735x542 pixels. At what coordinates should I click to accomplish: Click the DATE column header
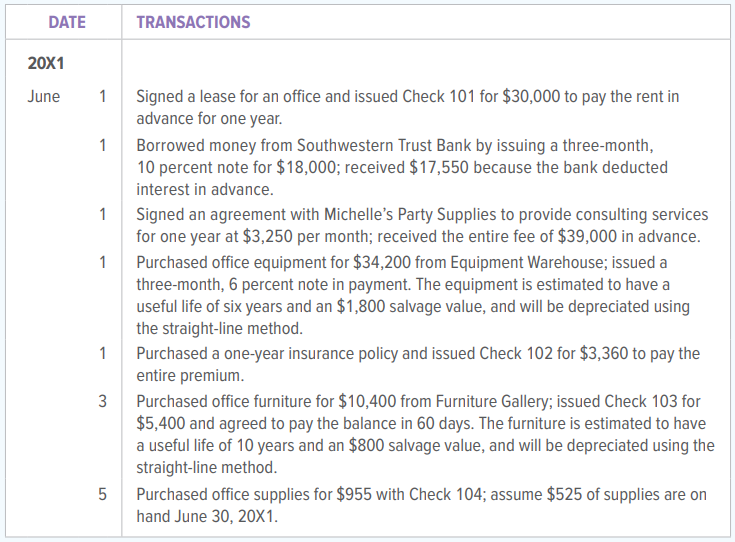pos(67,22)
